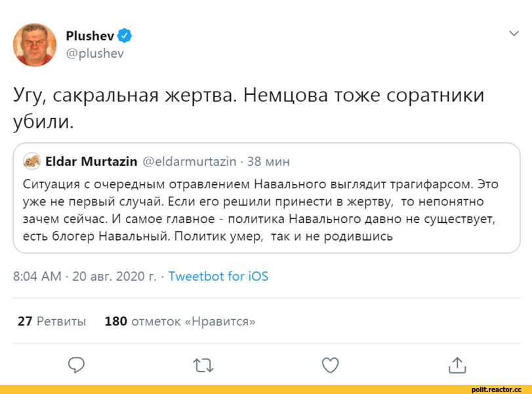Click Eldar Murtazin's small avatar icon
Image resolution: width=532 pixels, height=394 pixels.
tap(31, 161)
